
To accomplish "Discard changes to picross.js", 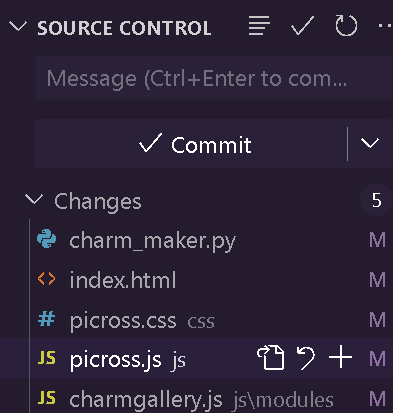I will click(306, 358).
